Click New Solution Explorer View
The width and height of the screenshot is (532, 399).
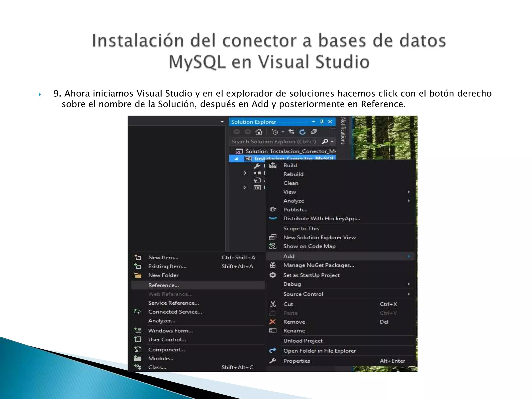point(340,237)
